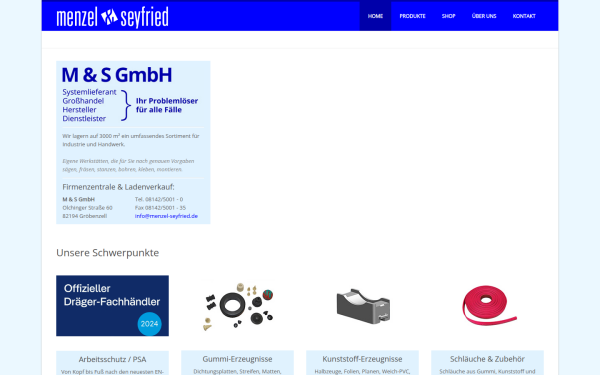Click the Ihr Problemlöser für alle Fälle slogan
Image resolution: width=600 pixels, height=375 pixels.
tap(167, 105)
